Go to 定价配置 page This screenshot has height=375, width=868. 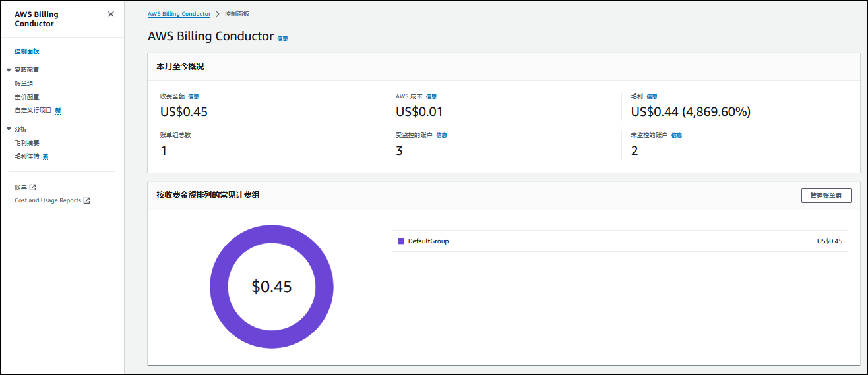[27, 97]
